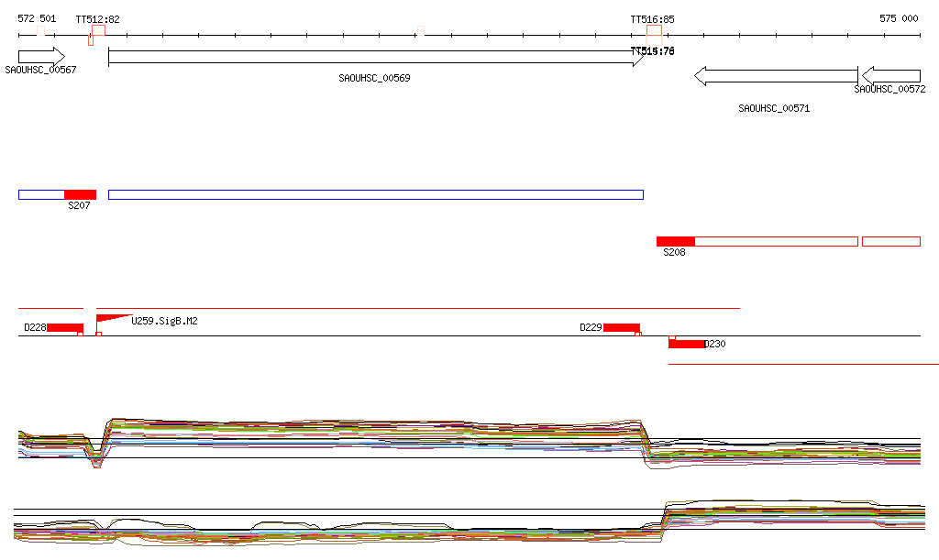Click the D229 label text
Image resolution: width=939 pixels, height=560 pixels.
[x=591, y=327]
